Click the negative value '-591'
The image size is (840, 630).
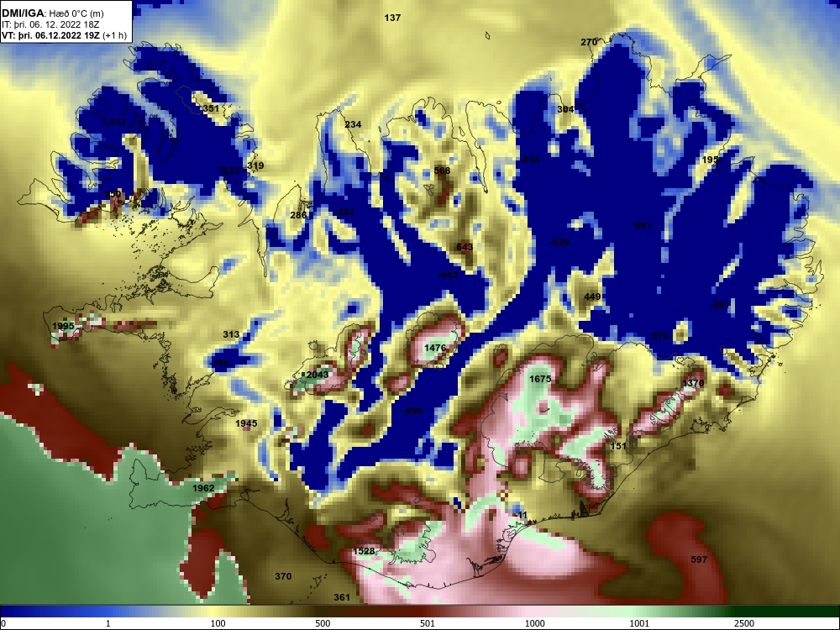click(x=721, y=306)
